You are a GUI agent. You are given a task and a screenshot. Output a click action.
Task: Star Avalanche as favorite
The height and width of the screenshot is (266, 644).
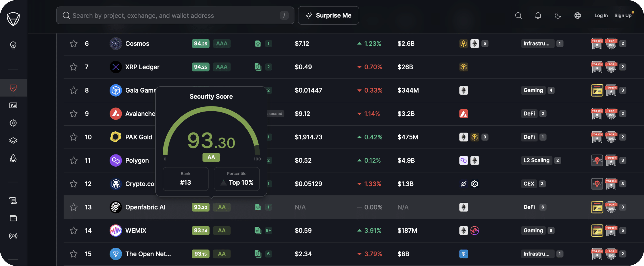pos(74,114)
